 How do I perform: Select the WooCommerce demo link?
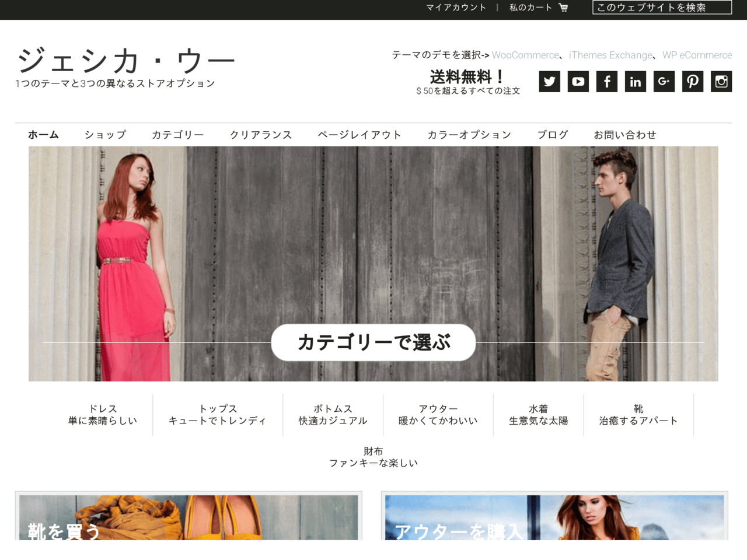tap(525, 55)
